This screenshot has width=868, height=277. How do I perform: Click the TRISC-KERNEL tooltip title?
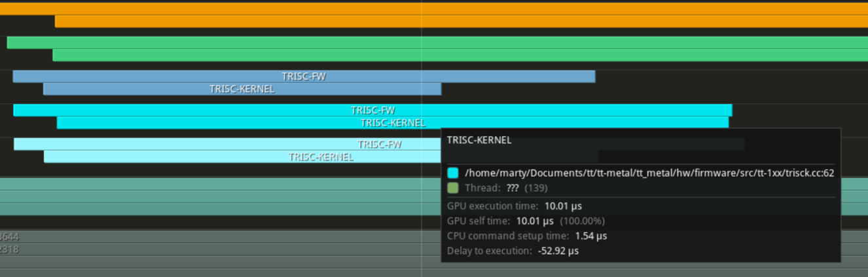[x=479, y=140]
